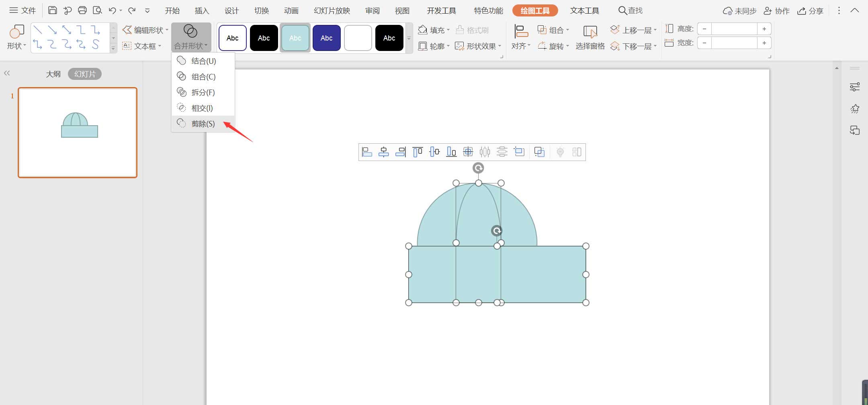
Task: Open the 合并形状 dropdown
Action: [190, 45]
